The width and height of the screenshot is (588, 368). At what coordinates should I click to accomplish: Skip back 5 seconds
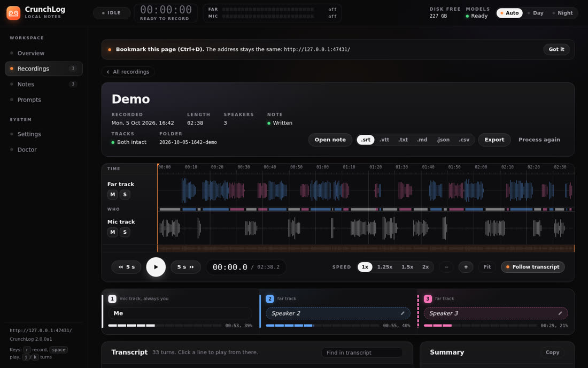(x=126, y=267)
